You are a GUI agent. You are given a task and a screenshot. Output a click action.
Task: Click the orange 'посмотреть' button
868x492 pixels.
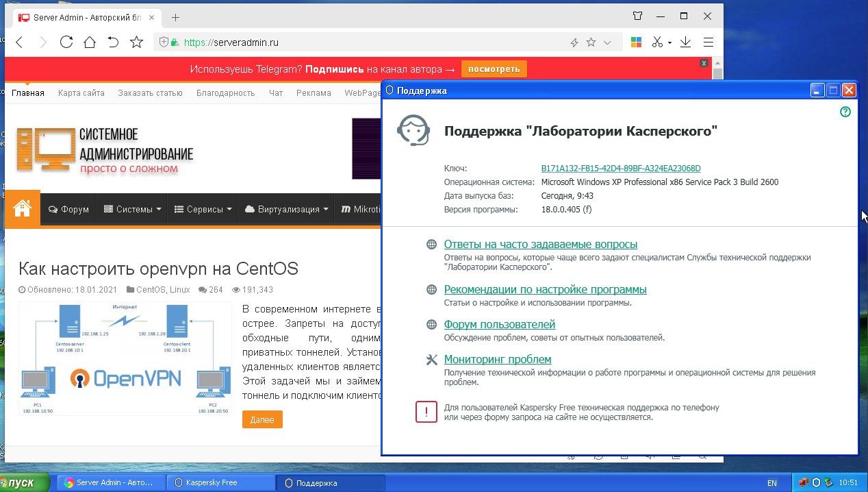pyautogui.click(x=494, y=69)
